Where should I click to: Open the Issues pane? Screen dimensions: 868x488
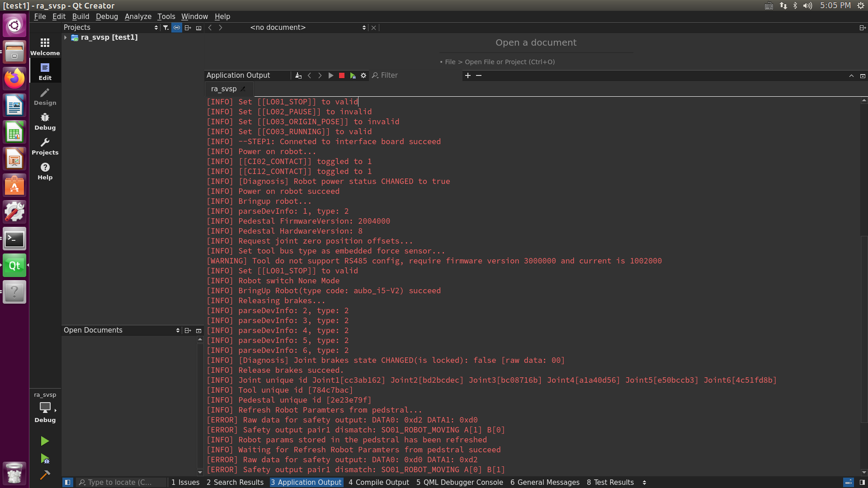tap(185, 482)
